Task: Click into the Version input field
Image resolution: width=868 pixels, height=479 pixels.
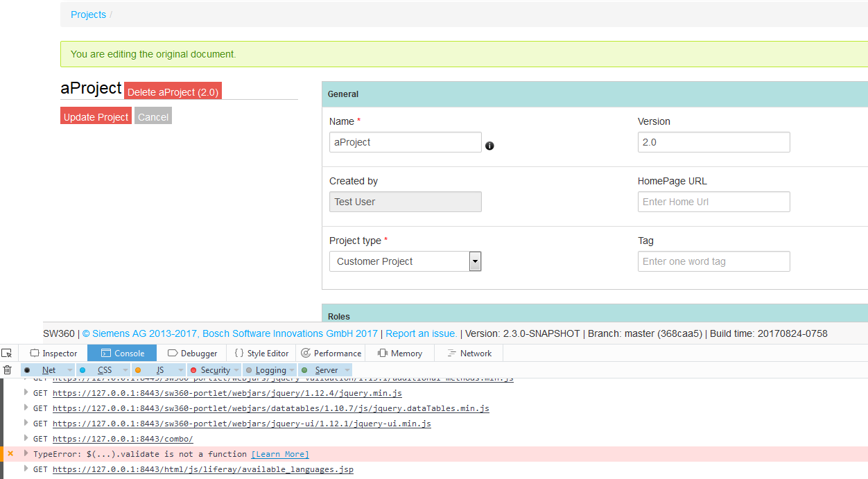Action: coord(714,142)
